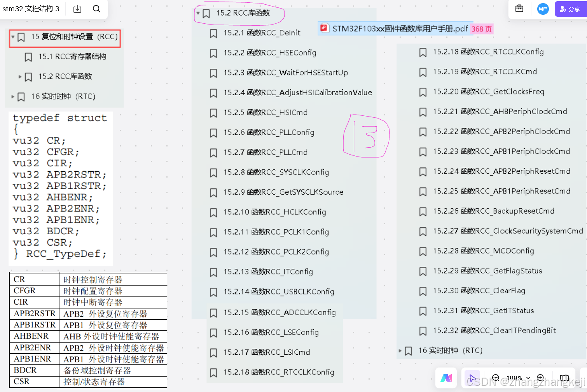Zoom in with the plus magnifier
This screenshot has width=587, height=392.
540,378
